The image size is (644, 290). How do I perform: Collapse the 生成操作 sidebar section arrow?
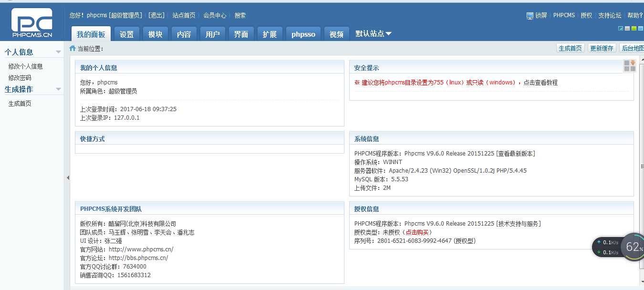coord(58,89)
